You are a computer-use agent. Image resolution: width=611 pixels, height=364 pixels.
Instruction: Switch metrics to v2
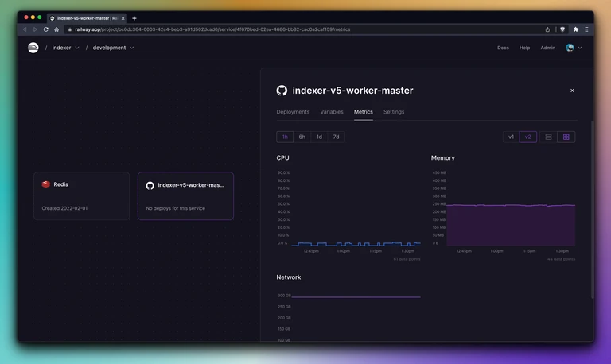coord(528,137)
